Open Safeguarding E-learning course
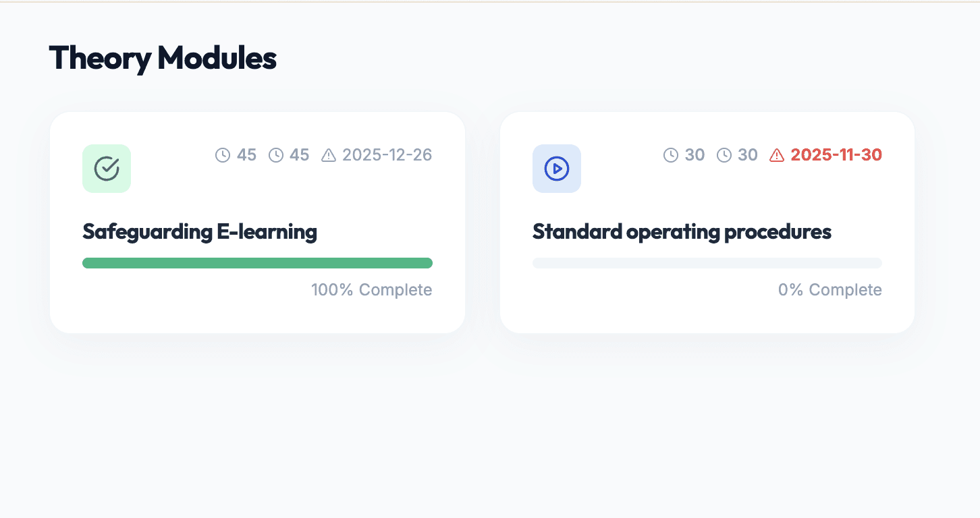The height and width of the screenshot is (518, 980). pos(199,231)
